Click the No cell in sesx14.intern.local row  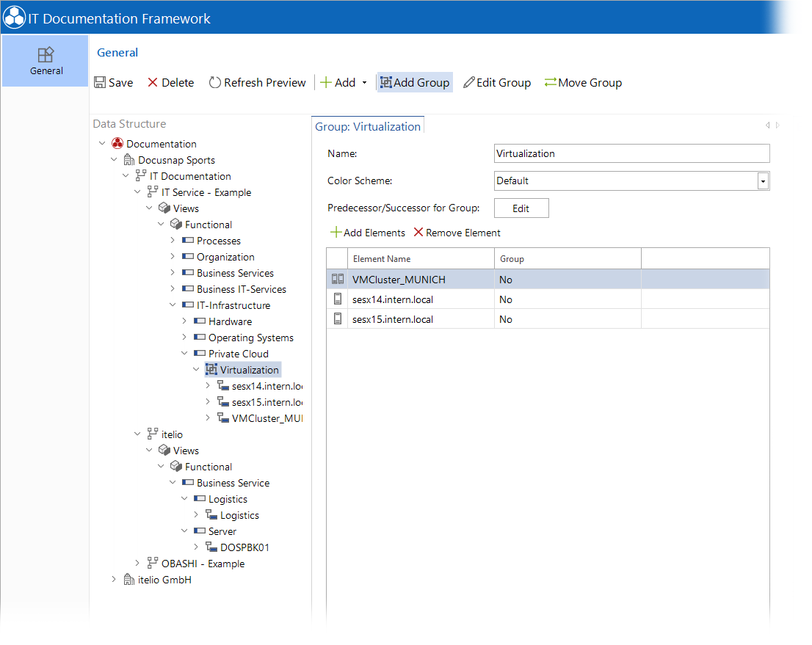pos(568,299)
